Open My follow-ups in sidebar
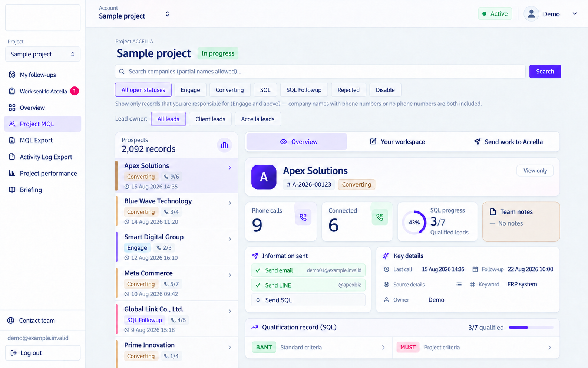 click(x=43, y=75)
